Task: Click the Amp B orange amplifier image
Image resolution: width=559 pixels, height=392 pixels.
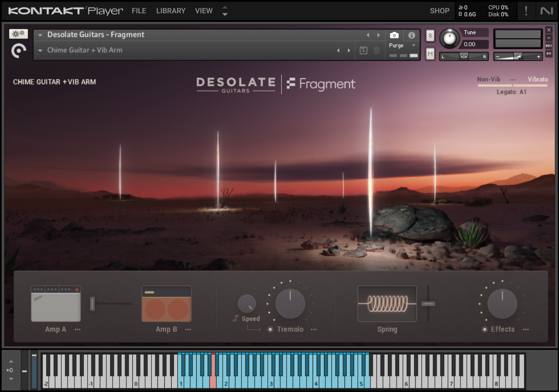Action: [167, 304]
